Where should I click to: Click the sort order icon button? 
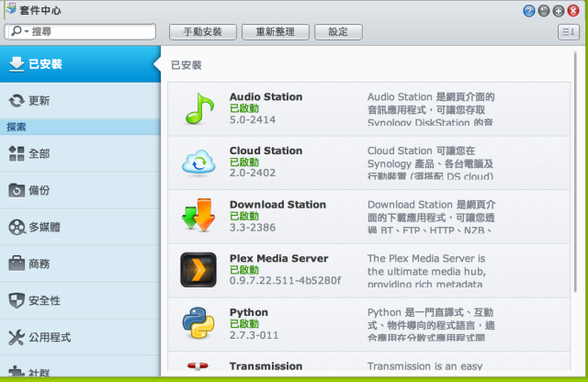[x=569, y=32]
